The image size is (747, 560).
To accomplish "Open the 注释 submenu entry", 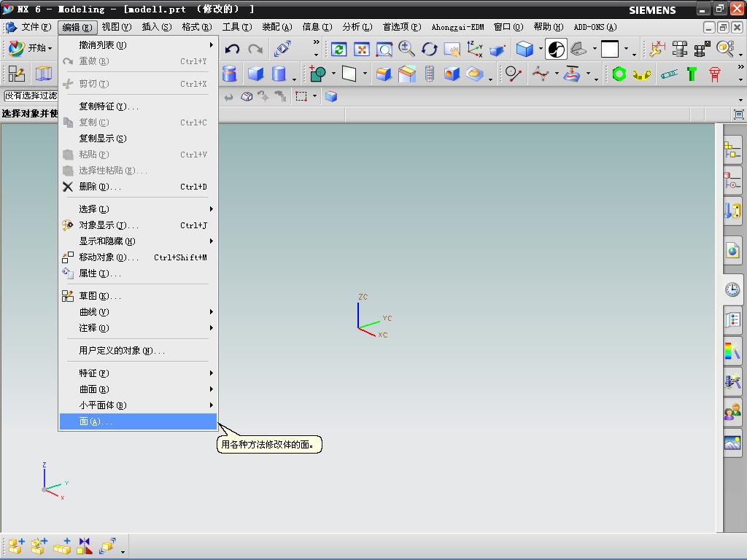I will pos(138,328).
